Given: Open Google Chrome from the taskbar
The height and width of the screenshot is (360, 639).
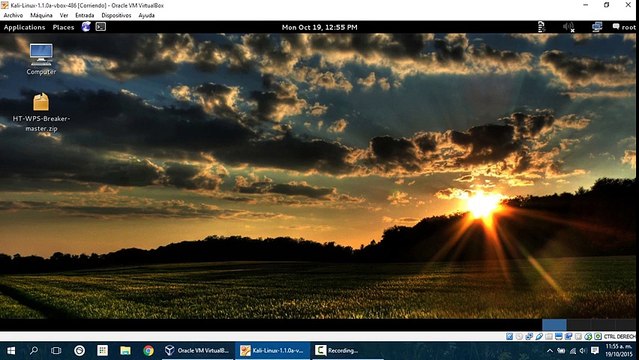Looking at the screenshot, I should point(148,351).
